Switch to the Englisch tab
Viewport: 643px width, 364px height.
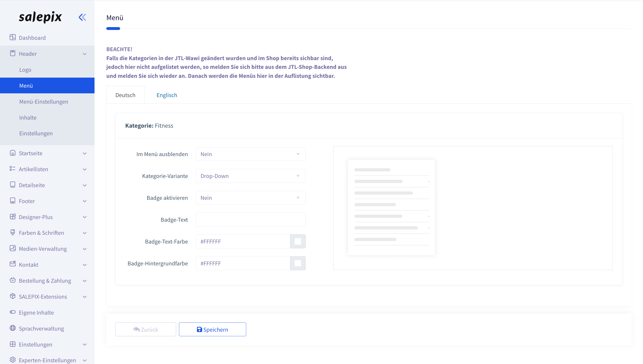(x=167, y=95)
